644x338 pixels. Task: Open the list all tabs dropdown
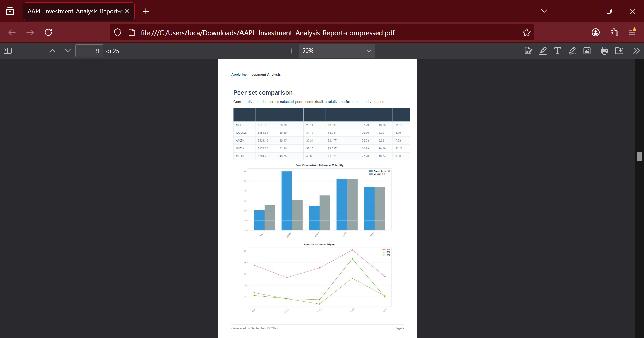tap(544, 11)
